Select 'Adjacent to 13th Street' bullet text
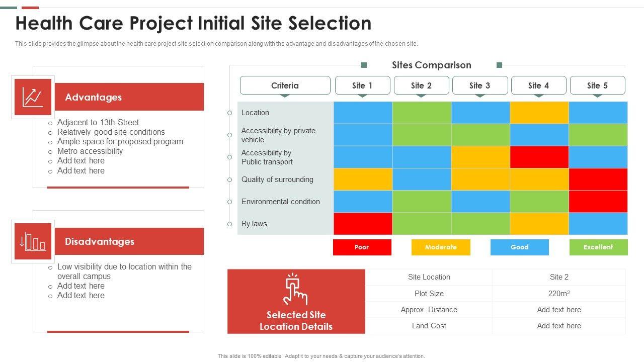 coord(98,122)
